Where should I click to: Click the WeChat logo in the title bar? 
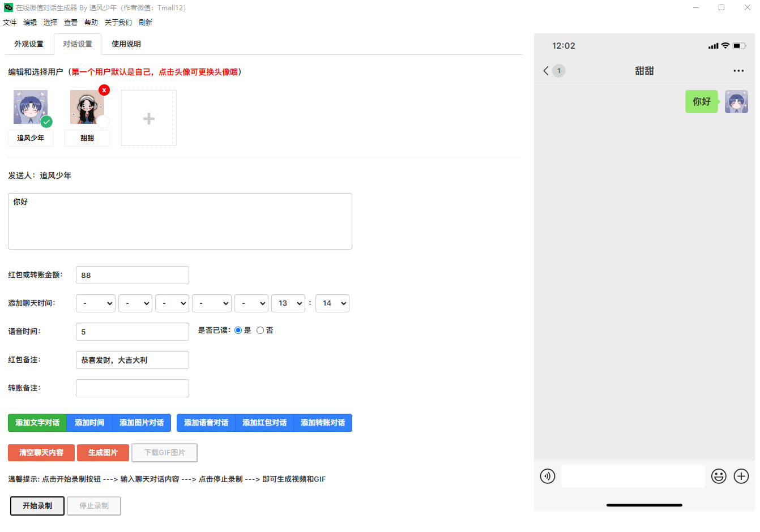pyautogui.click(x=7, y=7)
